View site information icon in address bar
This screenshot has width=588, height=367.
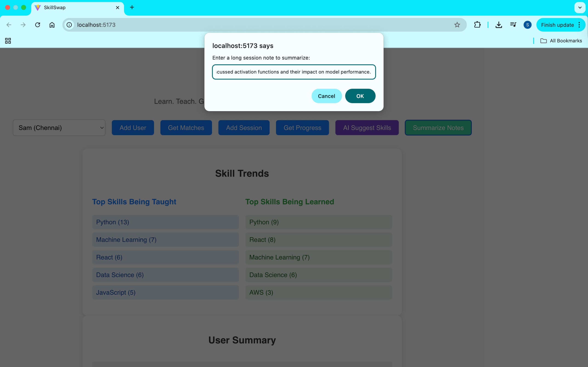pos(69,25)
